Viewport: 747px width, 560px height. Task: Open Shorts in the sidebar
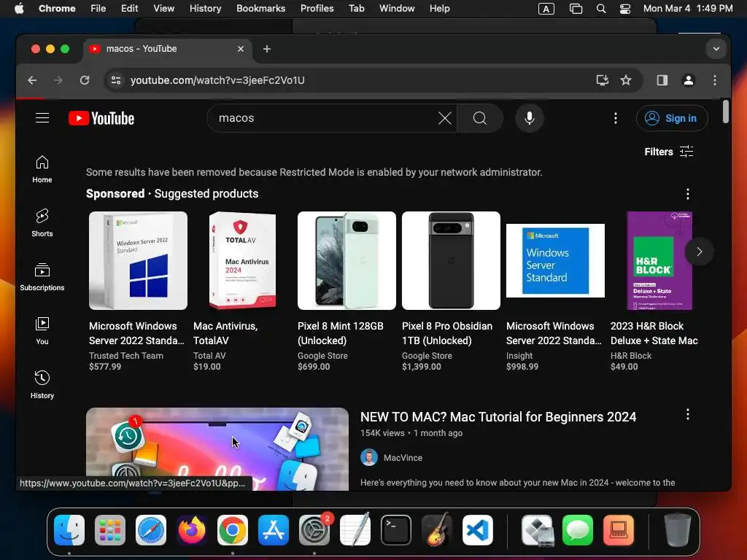42,223
